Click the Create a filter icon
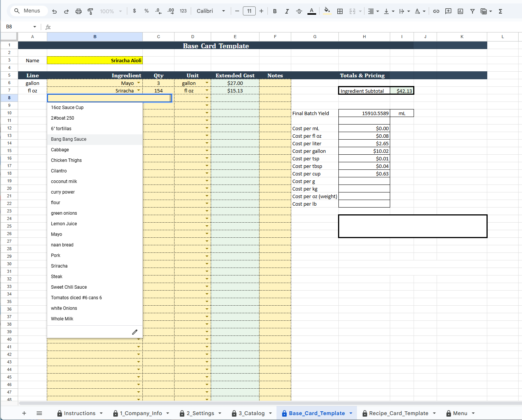This screenshot has height=420, width=522. (x=473, y=11)
